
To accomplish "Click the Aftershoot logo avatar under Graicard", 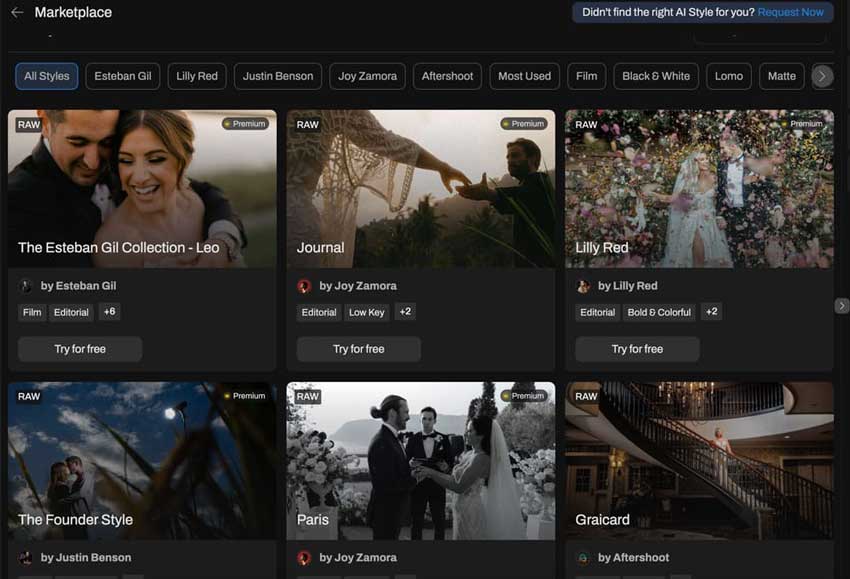I will click(584, 558).
